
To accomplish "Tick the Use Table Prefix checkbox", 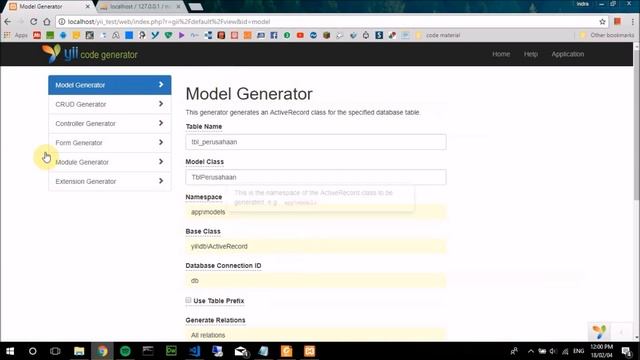I will coord(188,300).
